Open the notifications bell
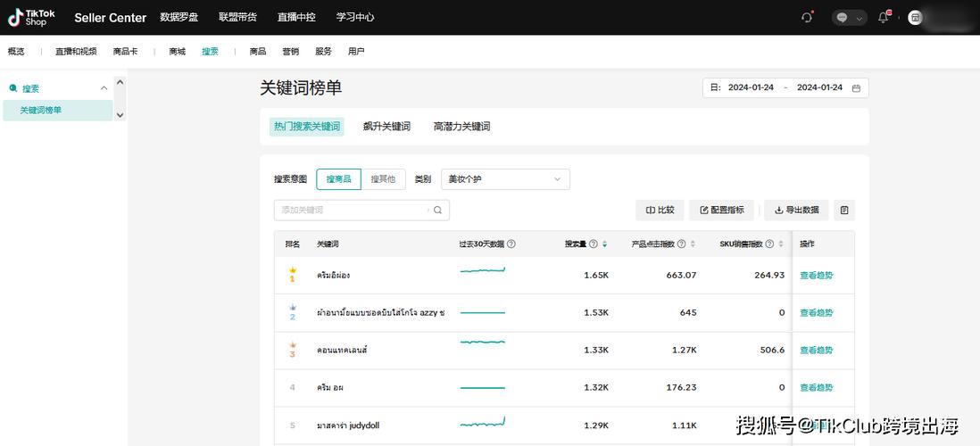980x446 pixels. (x=883, y=18)
